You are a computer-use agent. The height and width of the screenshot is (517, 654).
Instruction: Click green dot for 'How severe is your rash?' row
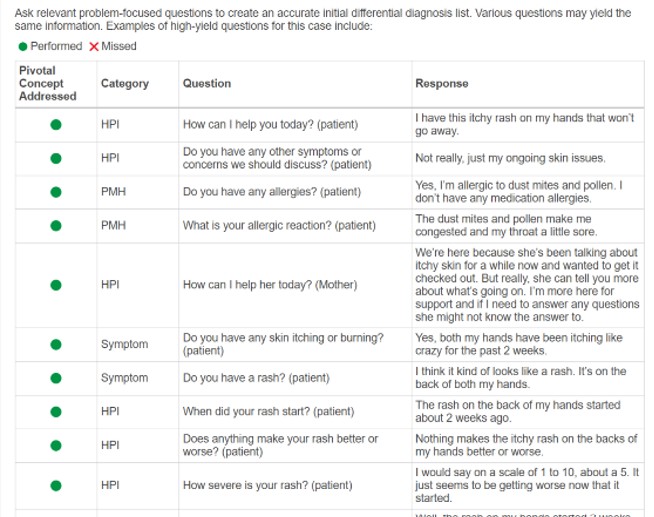(x=56, y=485)
